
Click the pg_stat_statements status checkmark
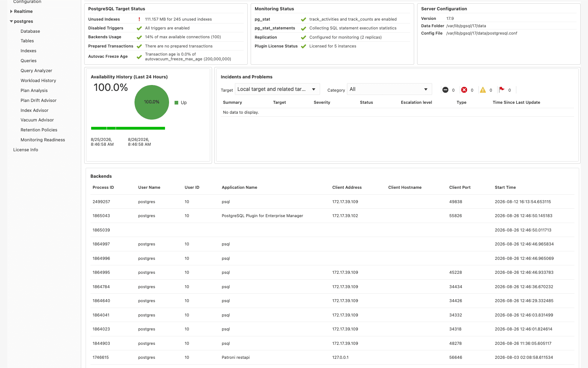tap(304, 28)
